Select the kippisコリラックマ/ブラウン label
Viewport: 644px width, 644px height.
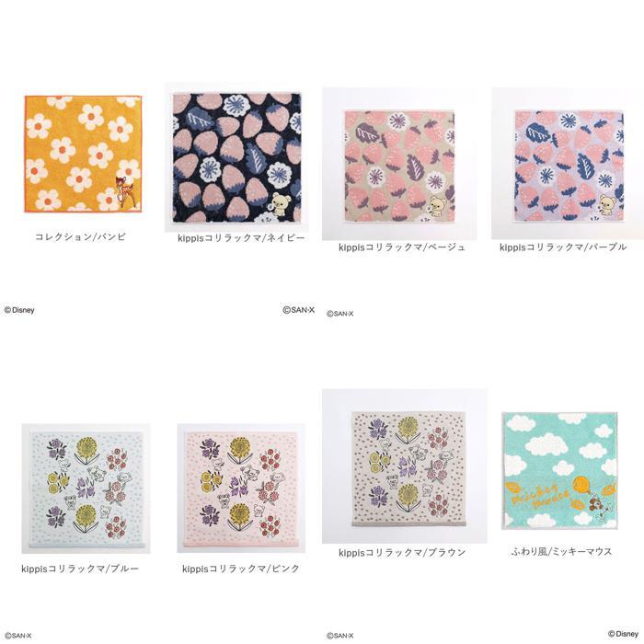(402, 553)
